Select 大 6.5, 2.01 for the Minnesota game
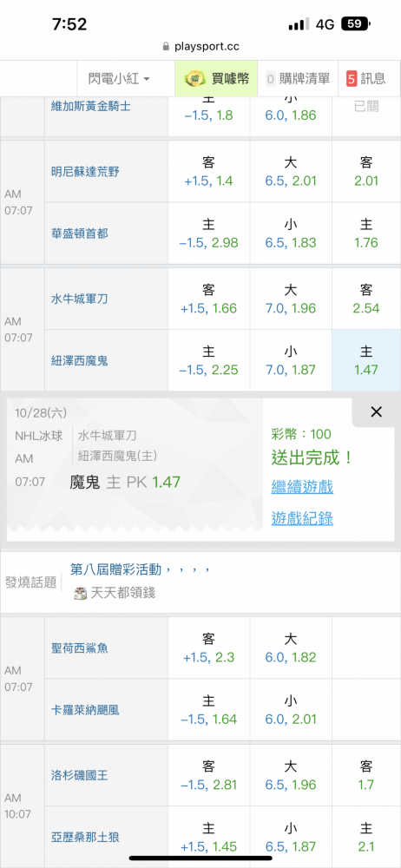The width and height of the screenshot is (401, 868). pos(290,172)
